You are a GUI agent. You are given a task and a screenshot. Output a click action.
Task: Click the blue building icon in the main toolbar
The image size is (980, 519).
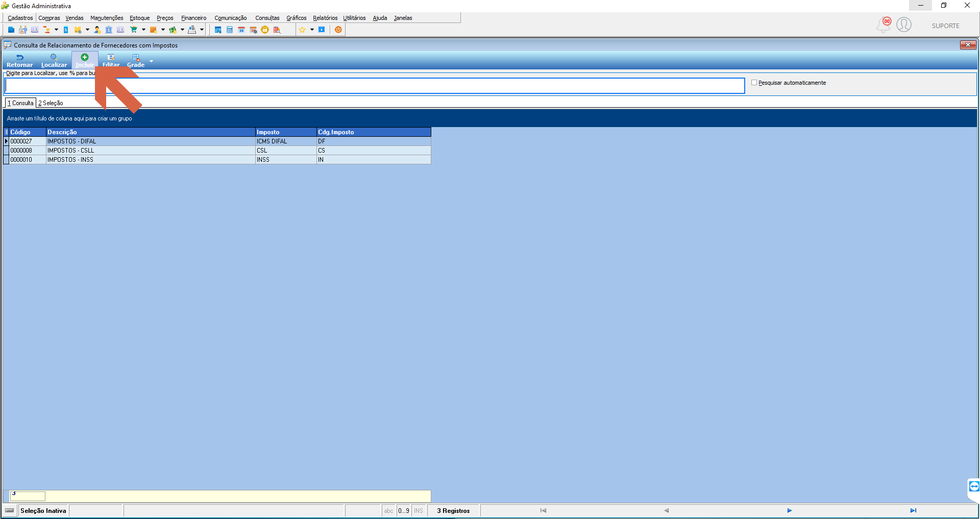pyautogui.click(x=11, y=30)
